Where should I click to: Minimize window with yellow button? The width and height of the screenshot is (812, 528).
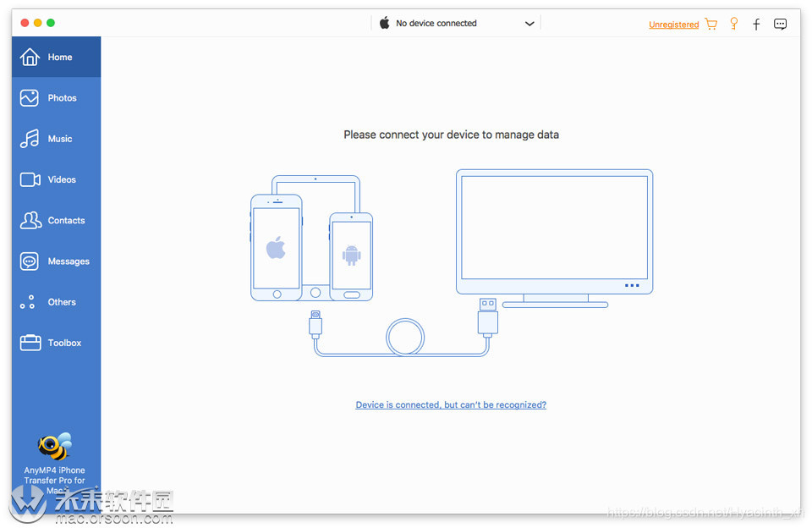click(37, 23)
